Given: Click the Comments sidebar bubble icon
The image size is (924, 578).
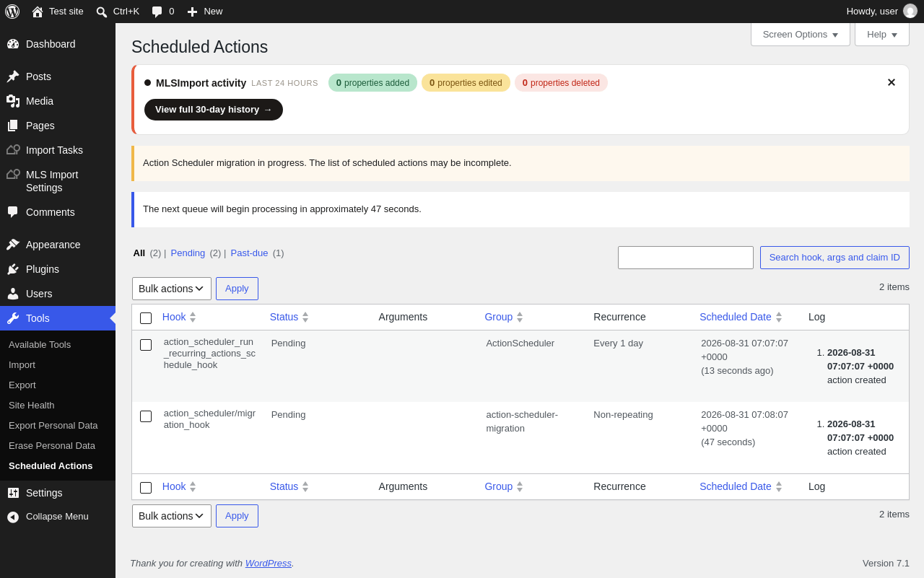Looking at the screenshot, I should [13, 212].
